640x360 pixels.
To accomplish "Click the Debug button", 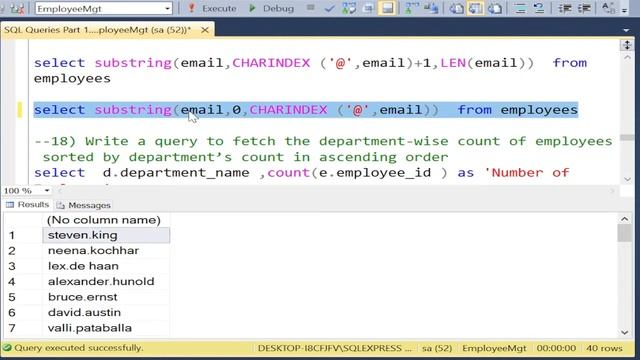I will [271, 8].
